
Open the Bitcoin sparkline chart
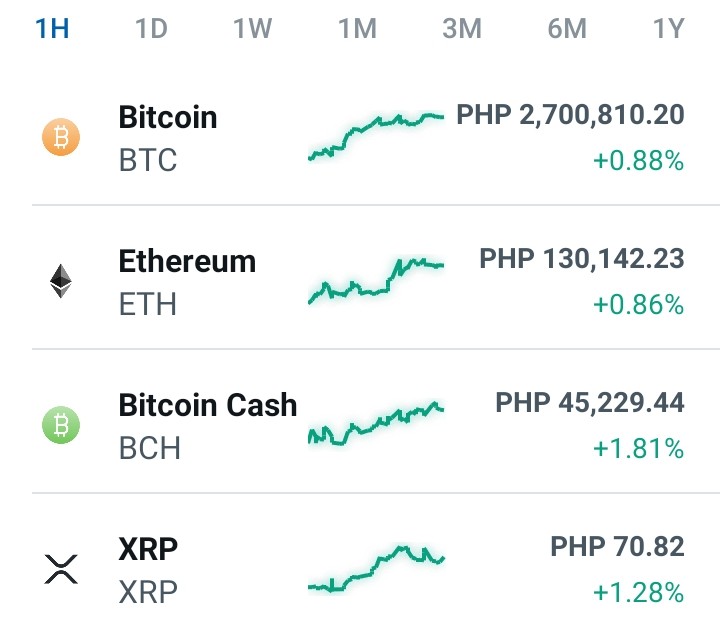[x=376, y=136]
